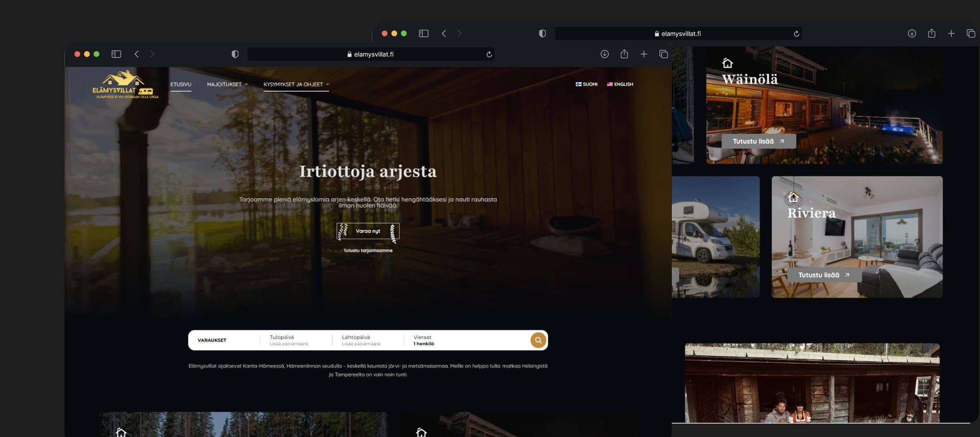The width and height of the screenshot is (980, 437).
Task: Select ETUSIVU in the site navigation
Action: (x=180, y=84)
